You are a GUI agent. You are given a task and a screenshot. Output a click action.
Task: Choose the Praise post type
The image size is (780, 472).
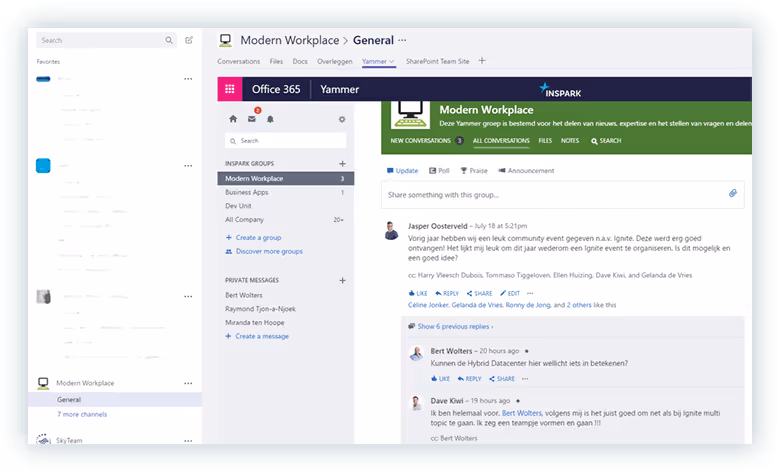pos(474,171)
